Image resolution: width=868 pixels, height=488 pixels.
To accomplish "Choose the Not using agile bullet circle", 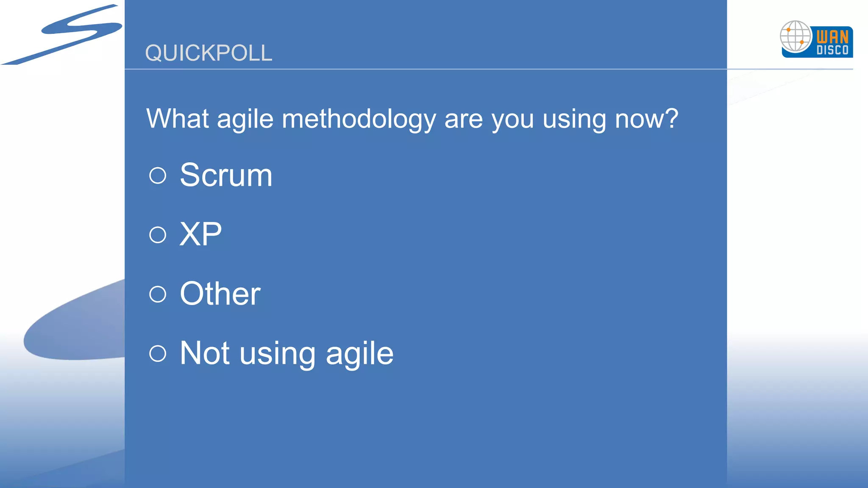I will [x=158, y=353].
